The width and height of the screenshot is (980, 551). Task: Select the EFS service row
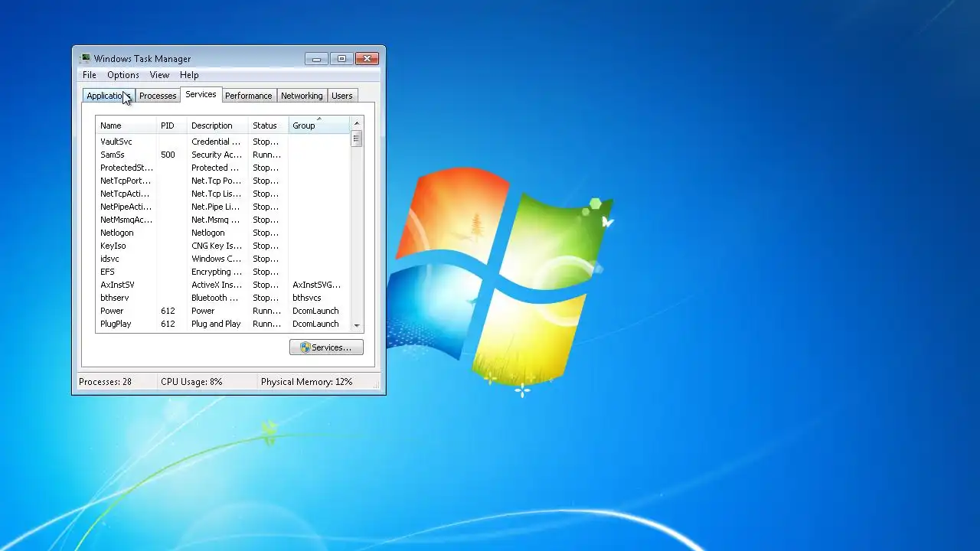(x=223, y=272)
